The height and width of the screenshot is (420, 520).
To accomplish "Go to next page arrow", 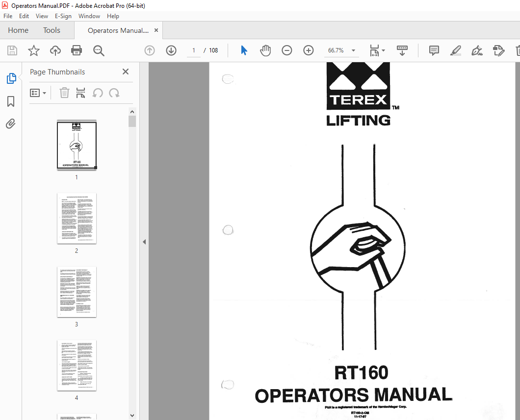I will (171, 50).
